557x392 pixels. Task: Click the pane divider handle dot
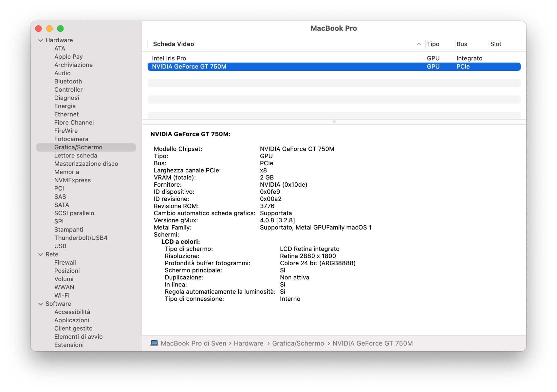tap(334, 122)
